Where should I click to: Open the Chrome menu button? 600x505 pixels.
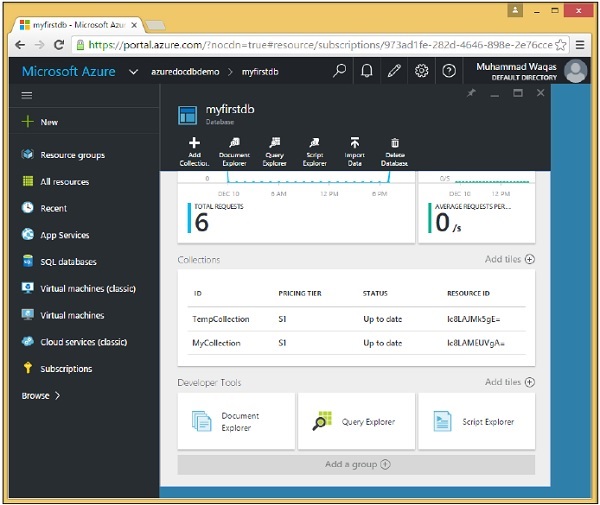tap(580, 45)
